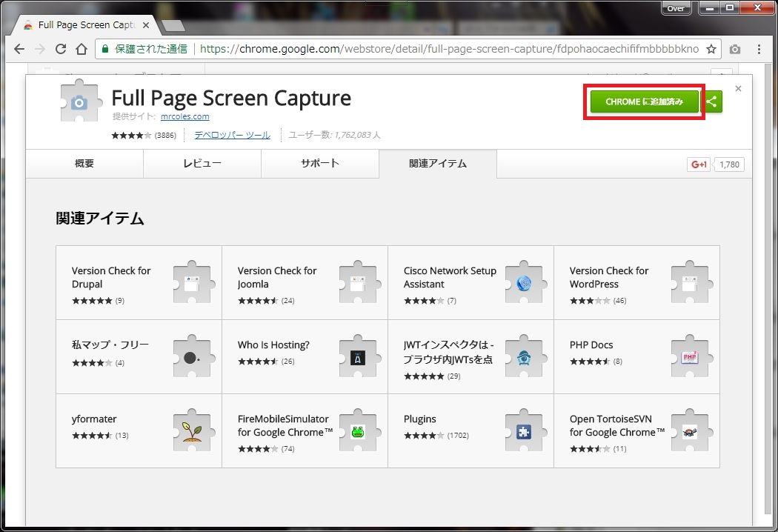Select the 関連アイテム tab
The width and height of the screenshot is (778, 532).
click(x=438, y=163)
